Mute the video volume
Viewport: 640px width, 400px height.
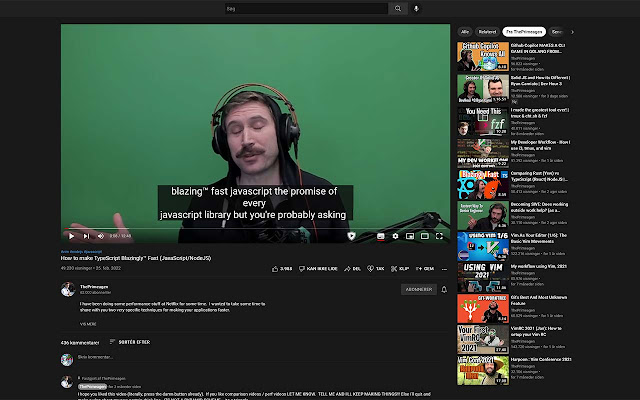pos(100,236)
